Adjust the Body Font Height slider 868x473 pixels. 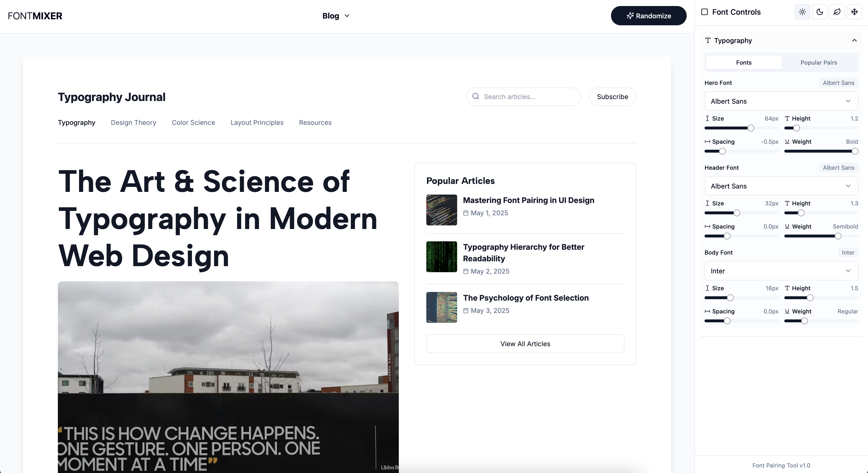821,298
